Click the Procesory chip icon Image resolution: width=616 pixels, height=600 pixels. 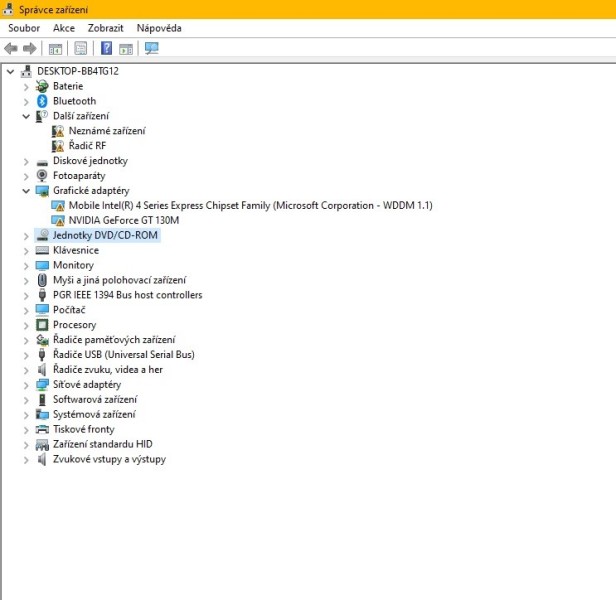point(42,325)
